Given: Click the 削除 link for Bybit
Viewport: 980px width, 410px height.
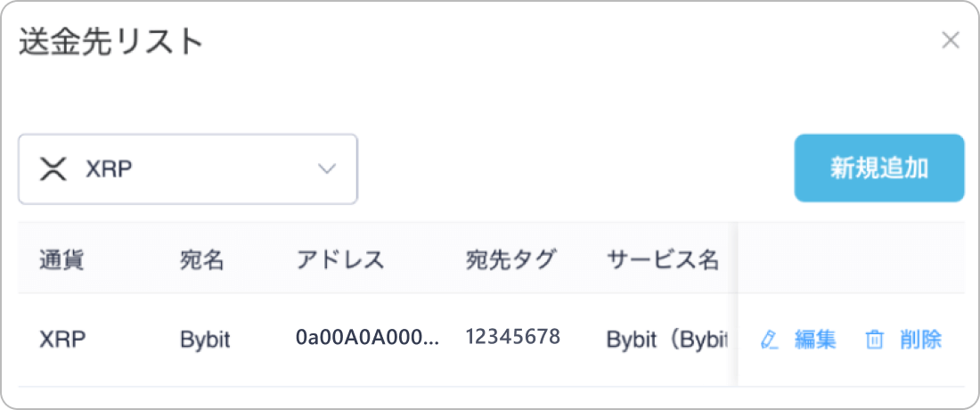Looking at the screenshot, I should [x=920, y=340].
